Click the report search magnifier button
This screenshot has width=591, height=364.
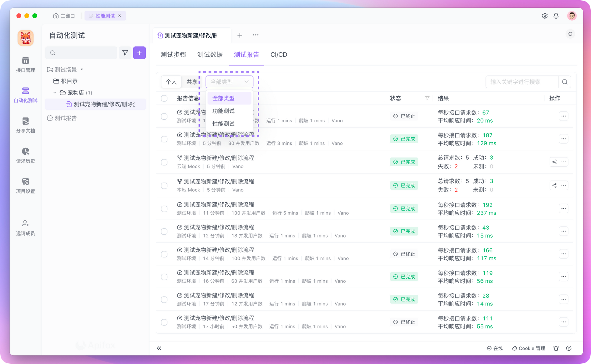(565, 82)
